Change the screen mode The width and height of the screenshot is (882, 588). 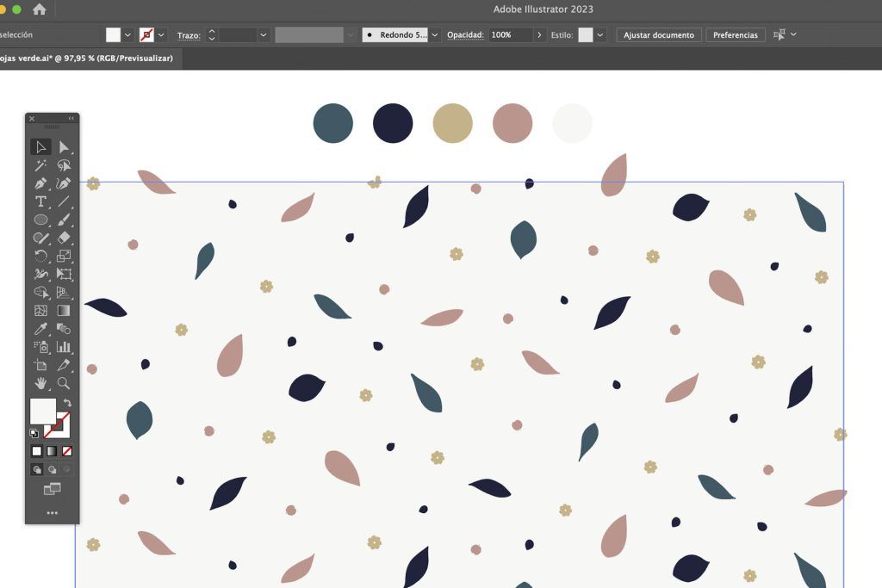point(52,489)
